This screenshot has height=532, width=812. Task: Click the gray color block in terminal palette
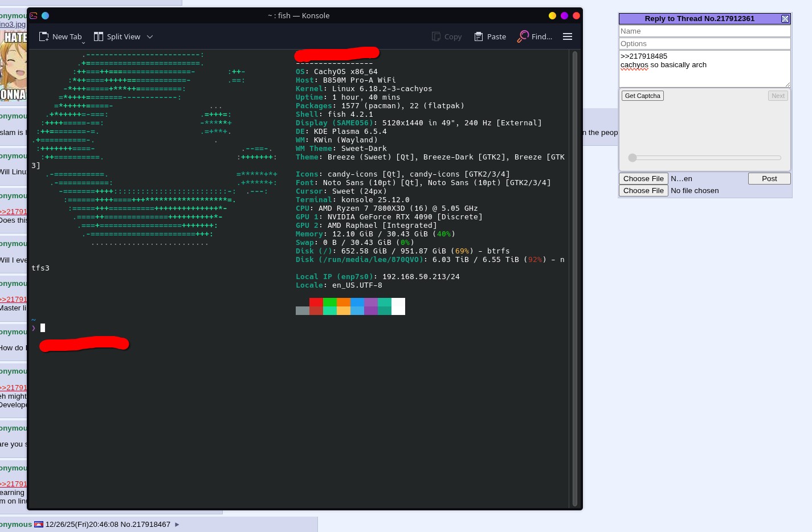[303, 311]
